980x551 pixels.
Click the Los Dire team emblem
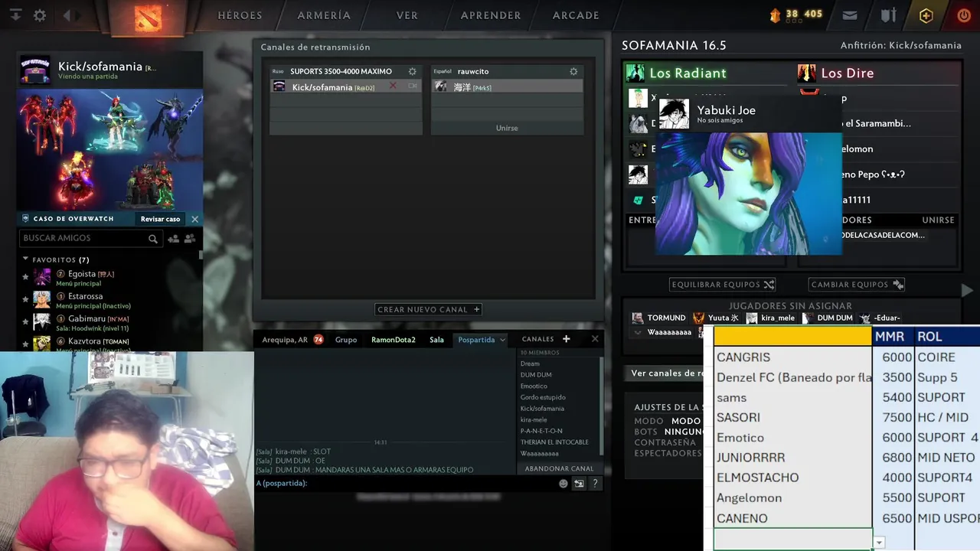pyautogui.click(x=807, y=73)
